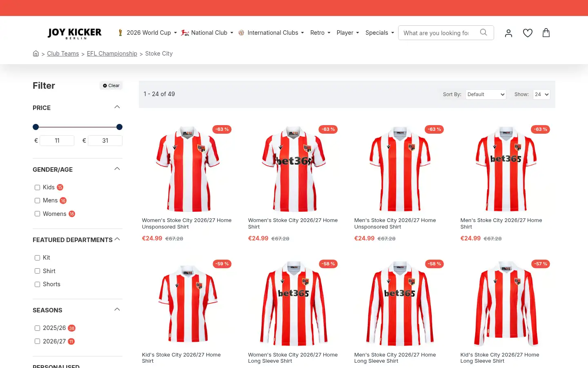Collapse the Gender/Age filter section
This screenshot has height=368, width=588.
click(x=117, y=169)
